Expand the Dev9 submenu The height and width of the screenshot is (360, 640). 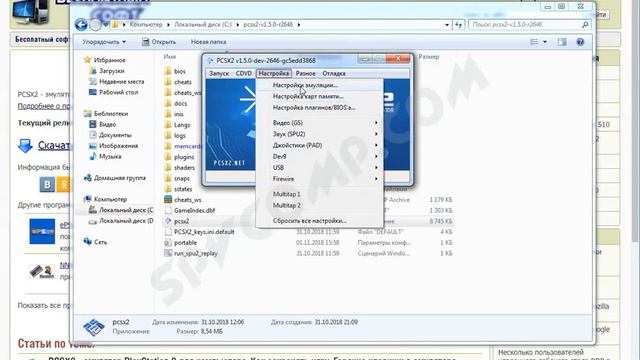(x=319, y=156)
